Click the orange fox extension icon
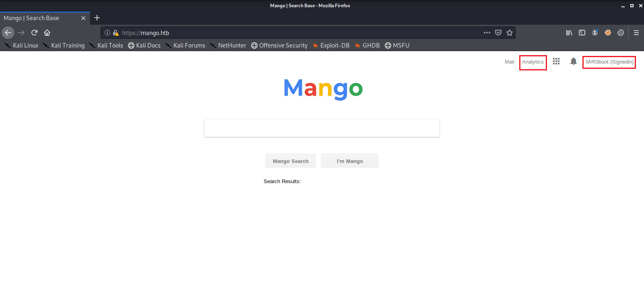This screenshot has height=293, width=644. click(x=608, y=33)
